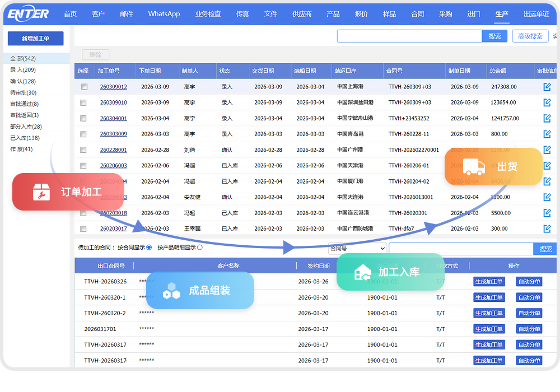Open order link 260228001
The image size is (560, 392).
click(x=113, y=150)
